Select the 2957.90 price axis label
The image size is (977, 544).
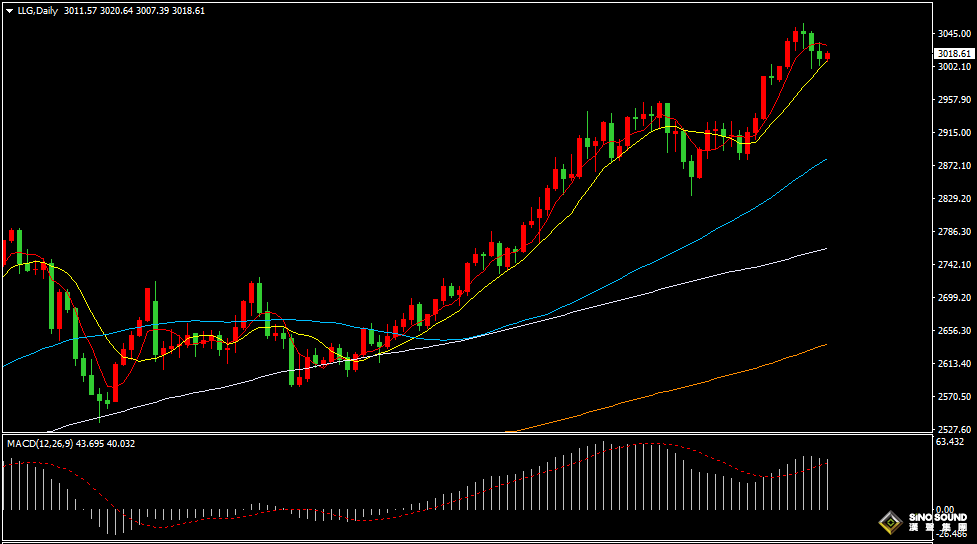954,100
